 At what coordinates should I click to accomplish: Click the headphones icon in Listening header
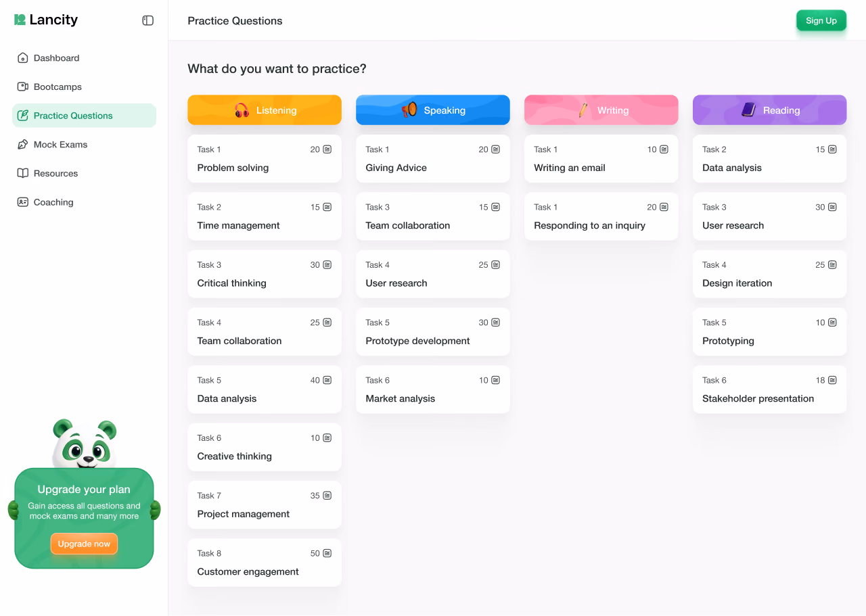coord(242,110)
